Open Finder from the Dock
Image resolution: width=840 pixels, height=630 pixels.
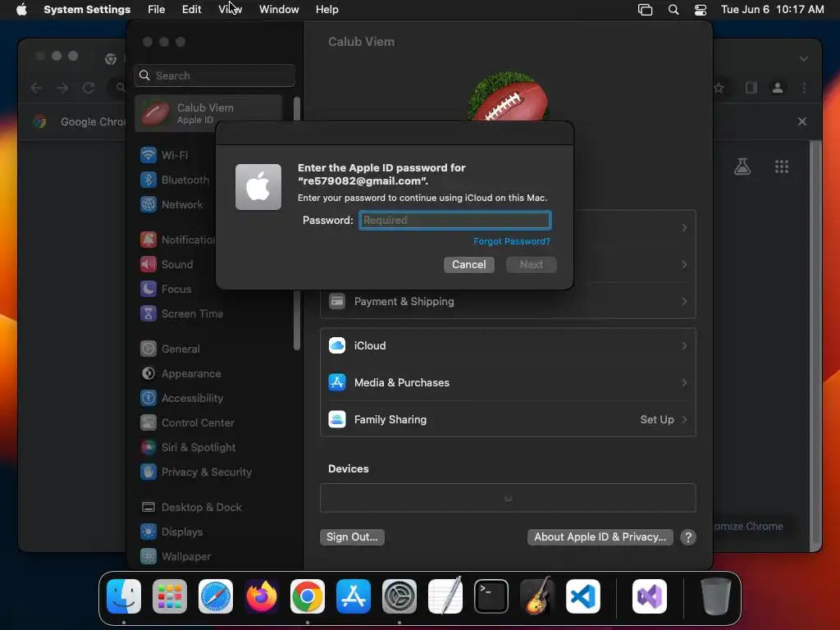[124, 597]
